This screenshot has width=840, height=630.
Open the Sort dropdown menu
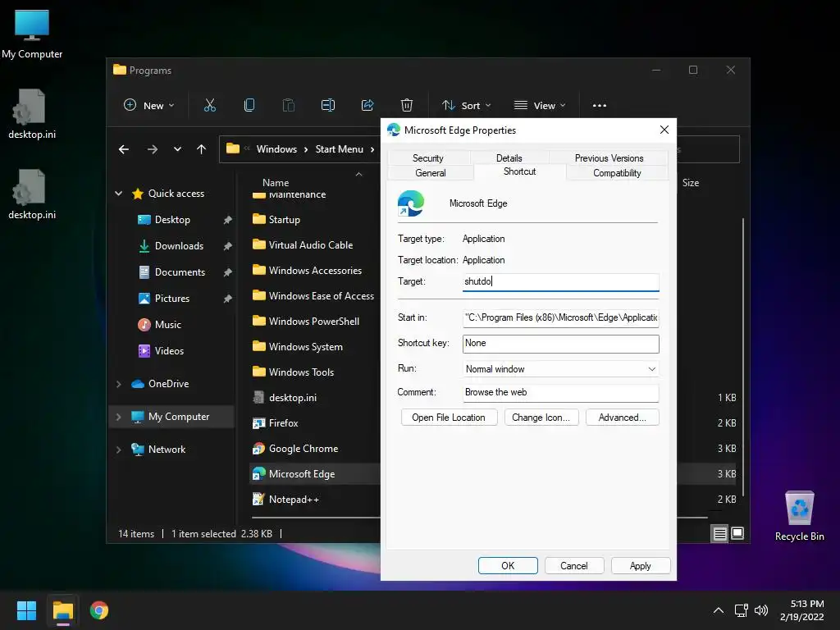[466, 106]
